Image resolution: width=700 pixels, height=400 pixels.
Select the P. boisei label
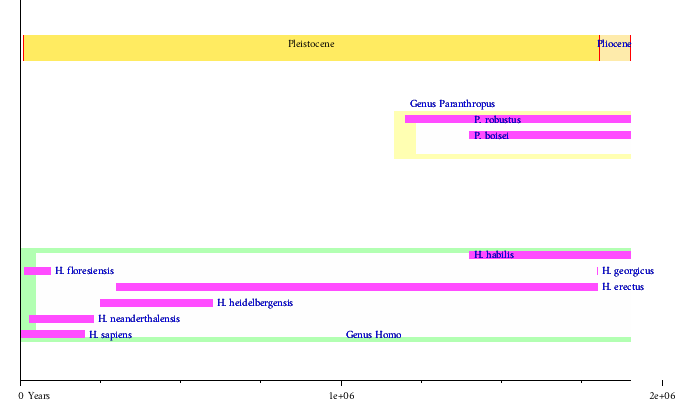(x=491, y=135)
